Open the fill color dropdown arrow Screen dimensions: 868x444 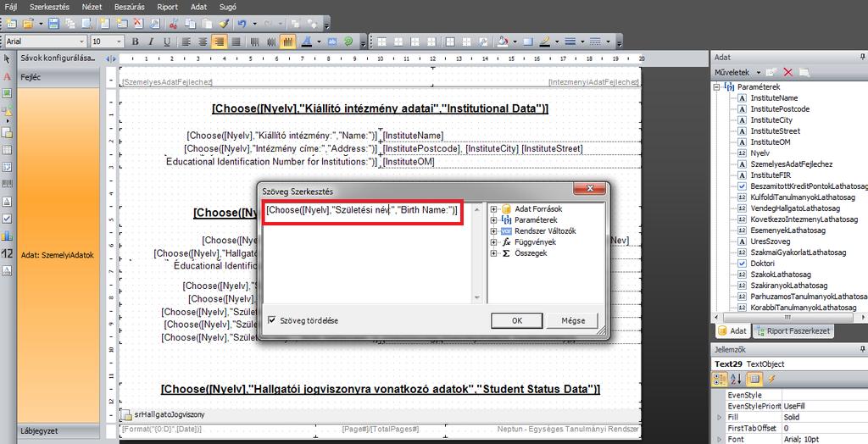(x=515, y=42)
